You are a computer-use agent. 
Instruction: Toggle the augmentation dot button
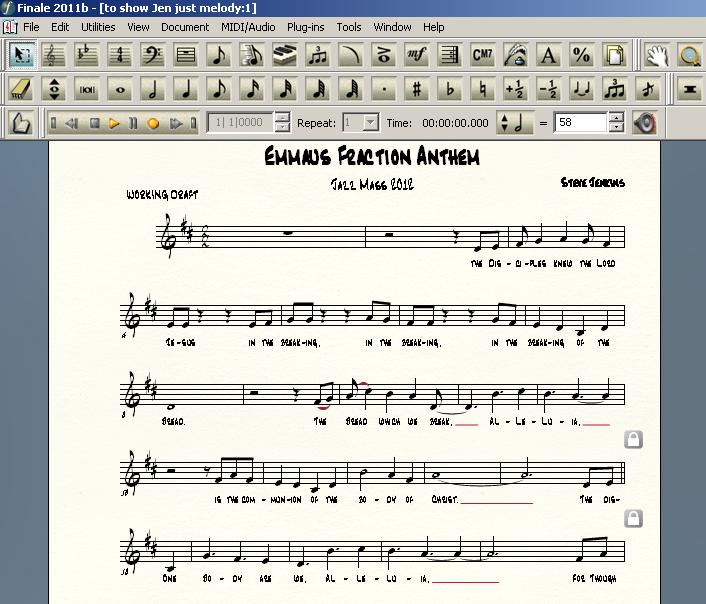click(x=384, y=89)
